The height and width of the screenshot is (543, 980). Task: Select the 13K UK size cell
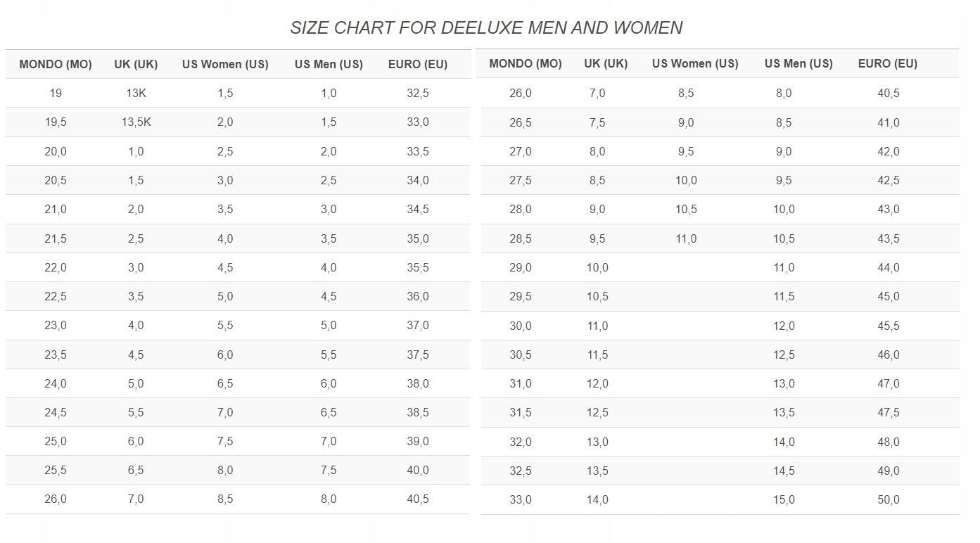pos(136,93)
